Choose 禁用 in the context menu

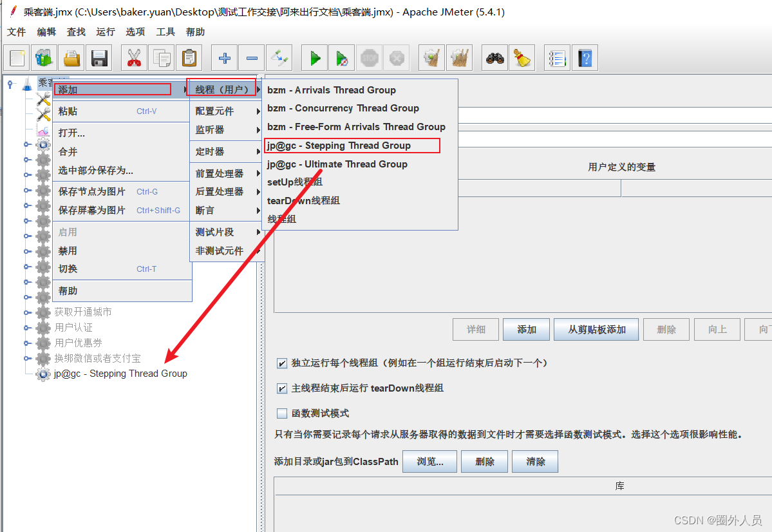click(122, 251)
